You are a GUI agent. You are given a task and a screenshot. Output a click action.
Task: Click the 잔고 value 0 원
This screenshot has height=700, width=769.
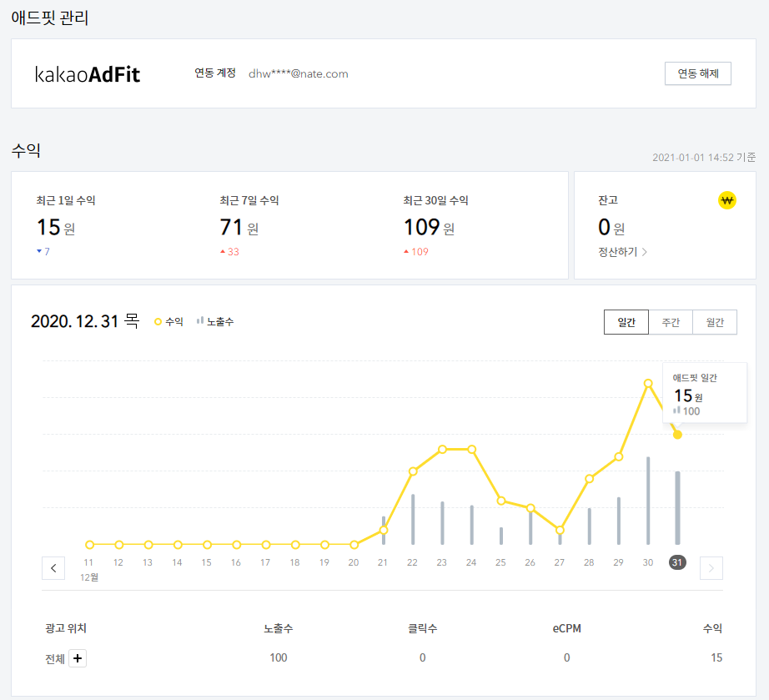click(x=611, y=228)
